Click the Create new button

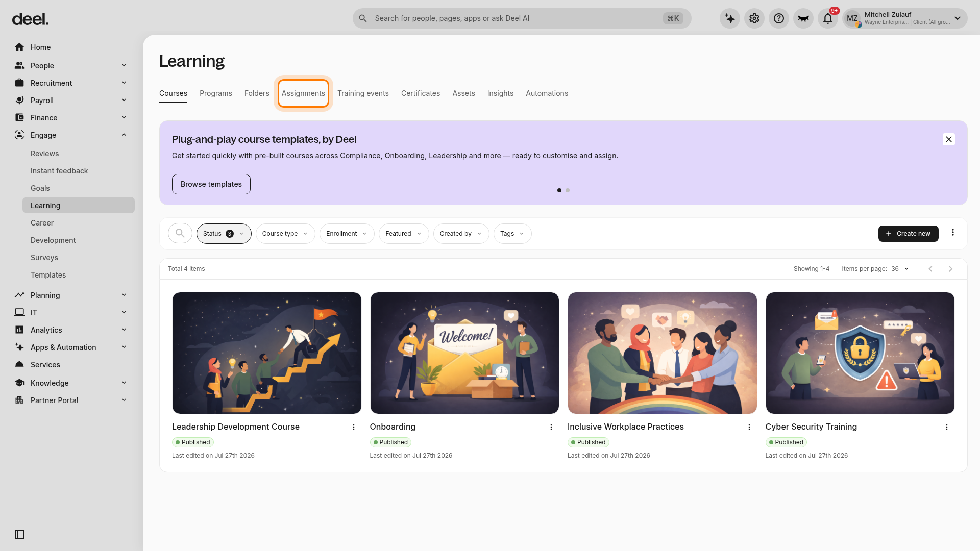tap(909, 234)
